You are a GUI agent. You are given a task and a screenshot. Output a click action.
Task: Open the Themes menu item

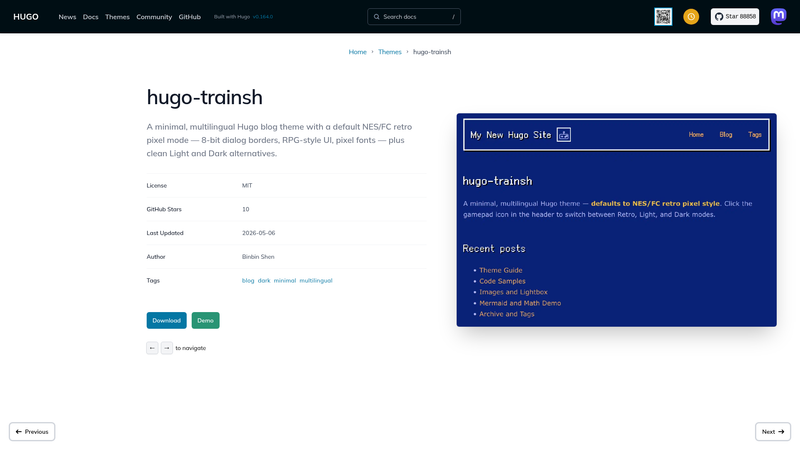(117, 17)
